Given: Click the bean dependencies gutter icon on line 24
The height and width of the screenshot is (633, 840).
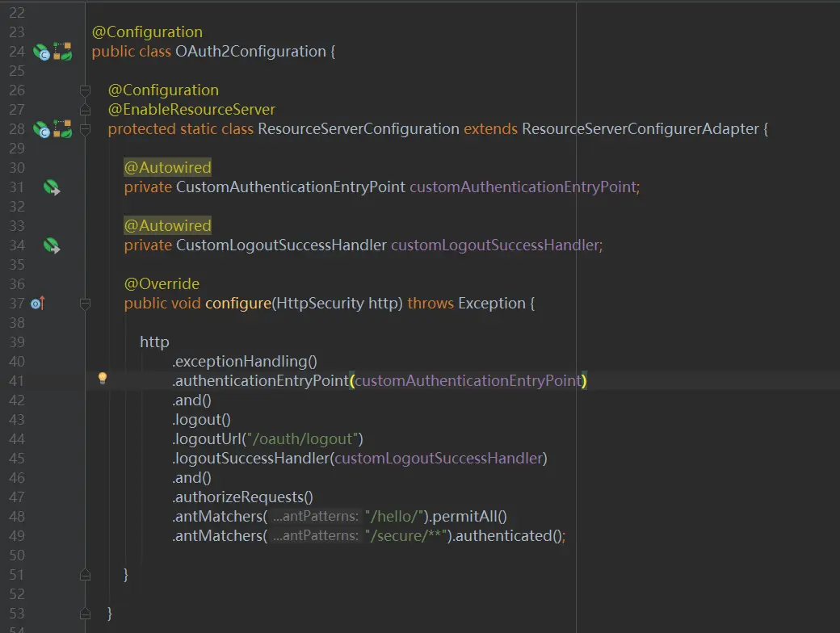Looking at the screenshot, I should [63, 52].
